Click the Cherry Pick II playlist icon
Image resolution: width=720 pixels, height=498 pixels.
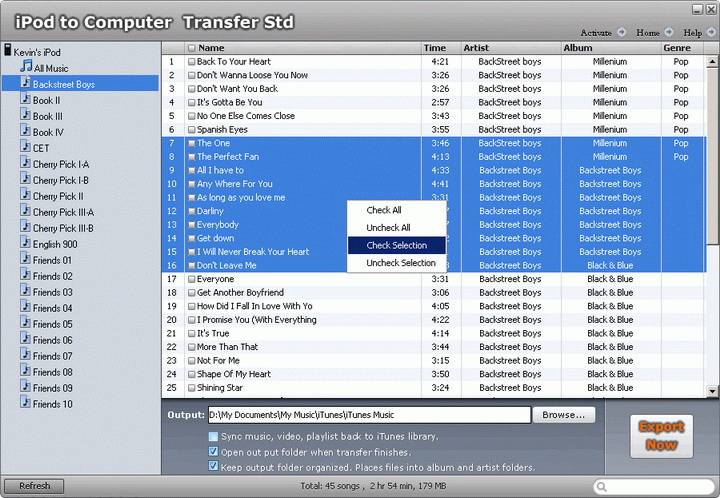click(26, 195)
